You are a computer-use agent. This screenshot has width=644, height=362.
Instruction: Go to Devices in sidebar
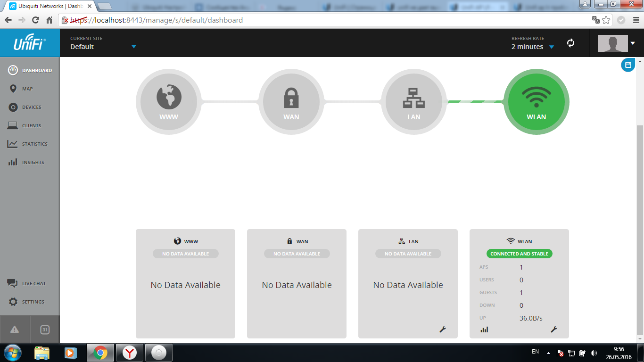(x=31, y=107)
